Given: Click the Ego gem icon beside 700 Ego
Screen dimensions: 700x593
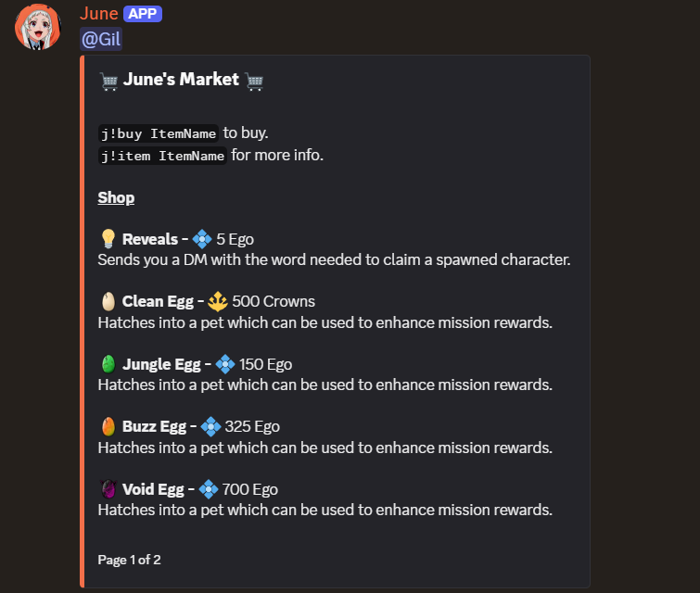Looking at the screenshot, I should tap(210, 489).
